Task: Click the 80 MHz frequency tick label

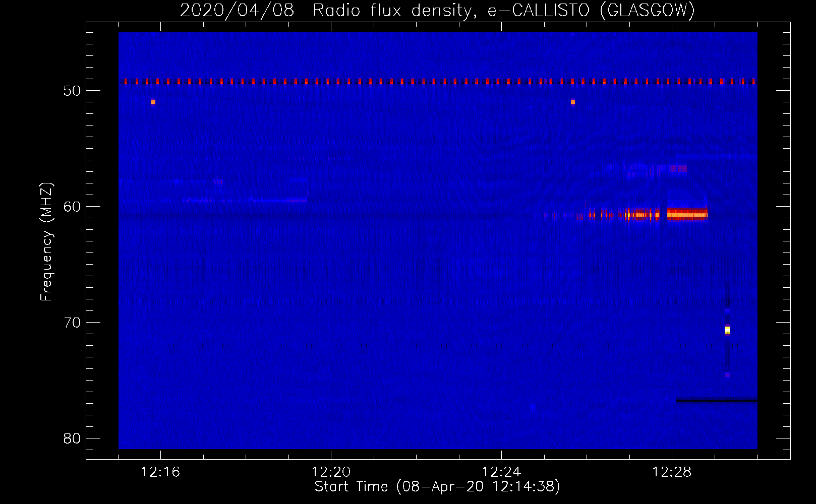Action: point(72,438)
